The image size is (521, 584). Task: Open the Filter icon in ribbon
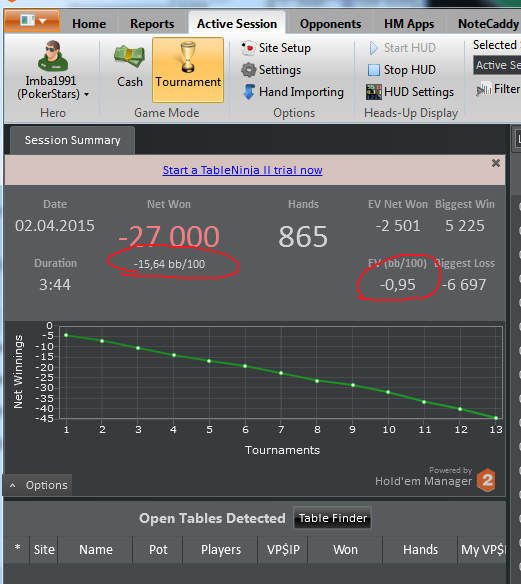(x=484, y=89)
